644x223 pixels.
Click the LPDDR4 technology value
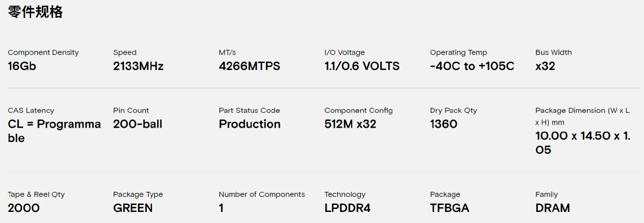[347, 208]
